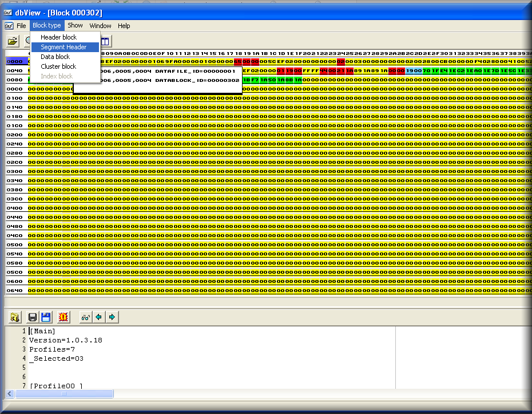Click the glasses find icon
Viewport: 532px width, 414px height.
85,317
